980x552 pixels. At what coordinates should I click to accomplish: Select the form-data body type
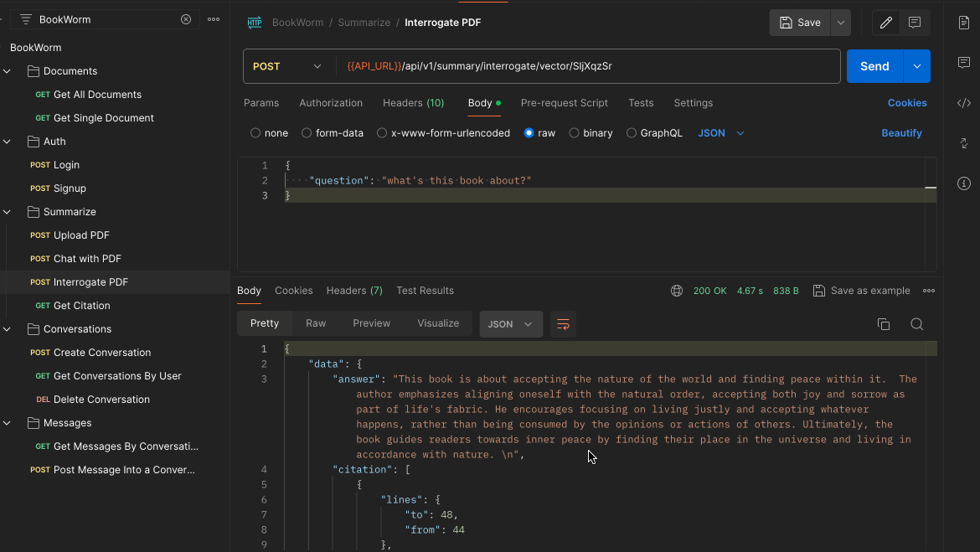(307, 133)
